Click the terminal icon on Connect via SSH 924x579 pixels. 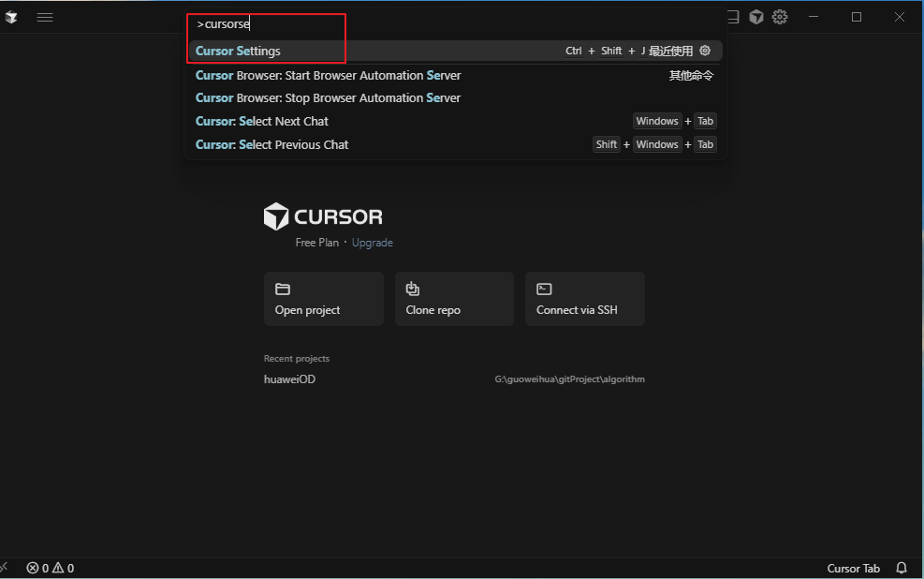(544, 289)
